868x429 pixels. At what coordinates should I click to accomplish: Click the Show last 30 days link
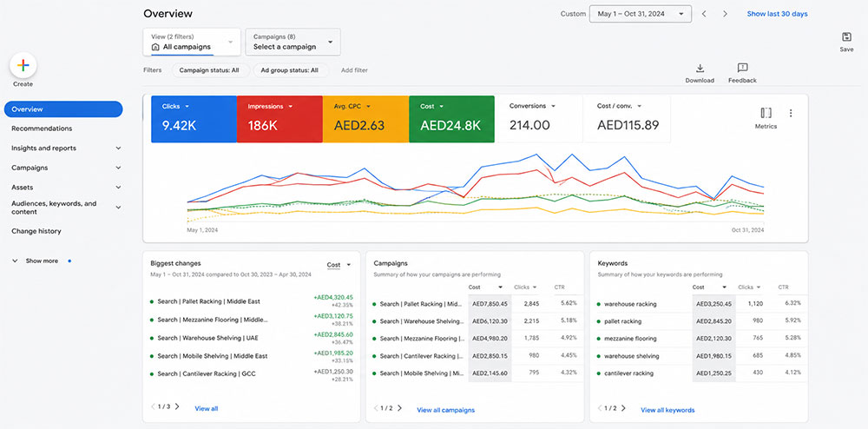point(777,14)
